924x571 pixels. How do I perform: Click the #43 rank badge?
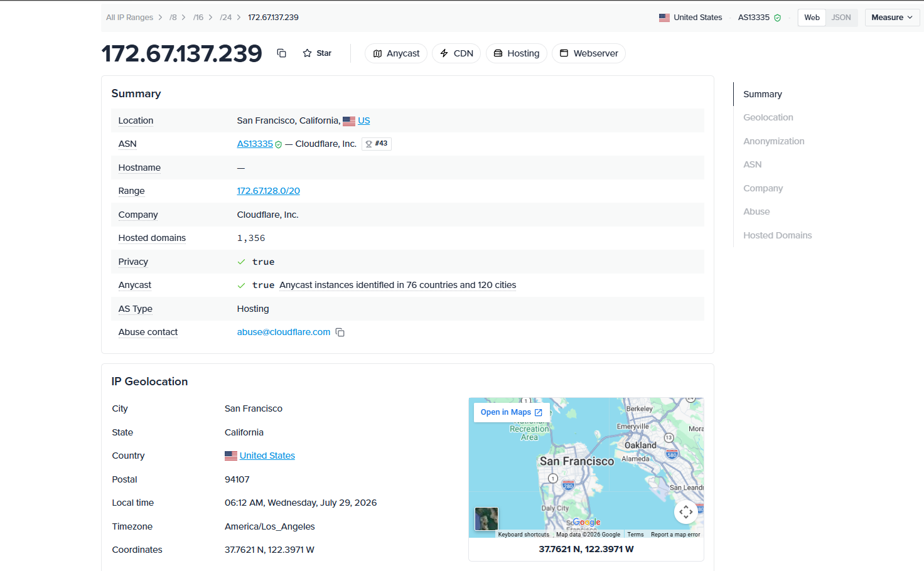377,144
